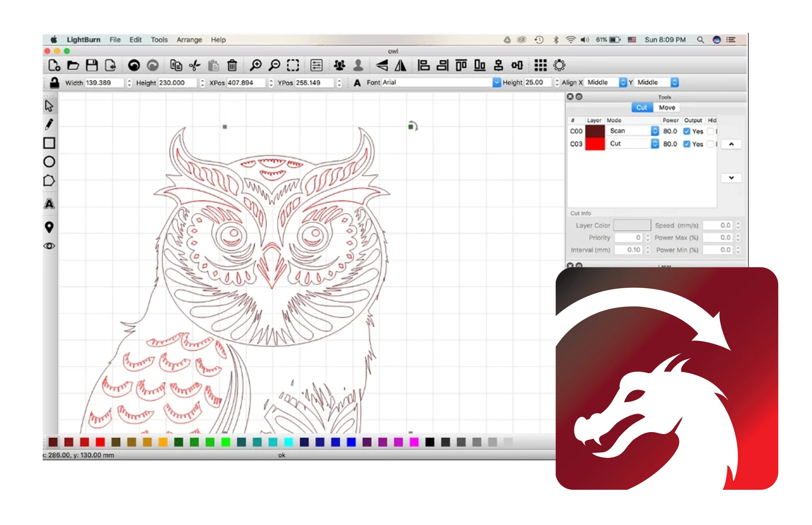Move layer up with arrow button
The width and height of the screenshot is (812, 525).
pos(731,144)
